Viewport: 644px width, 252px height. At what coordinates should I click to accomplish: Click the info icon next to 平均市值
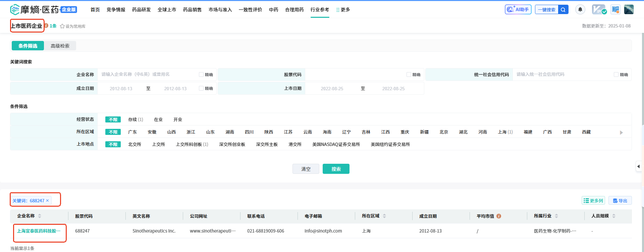pos(499,216)
